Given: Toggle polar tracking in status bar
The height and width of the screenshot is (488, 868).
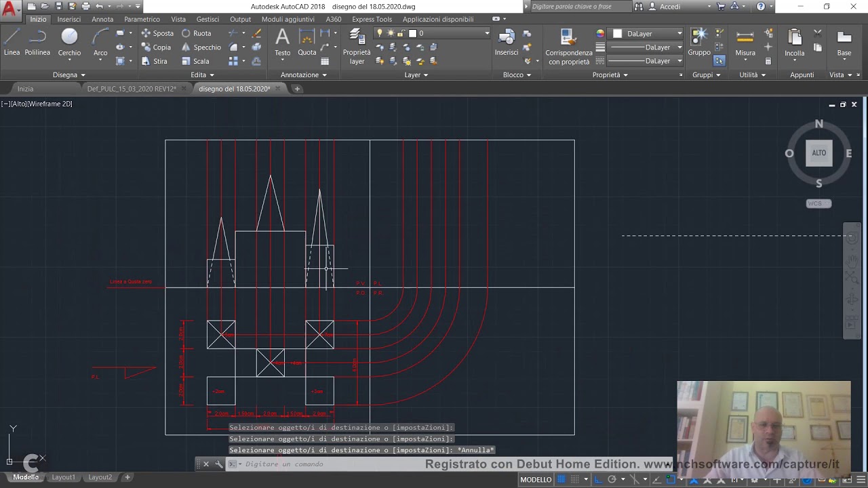Looking at the screenshot, I should coord(612,479).
